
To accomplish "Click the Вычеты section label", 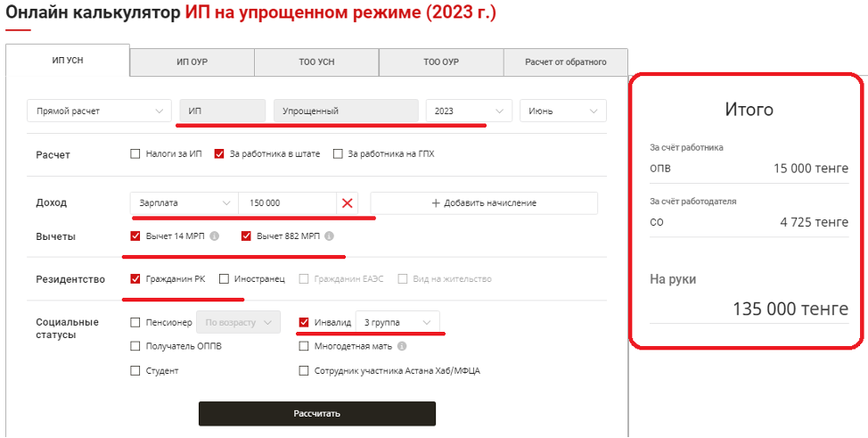I will (55, 236).
